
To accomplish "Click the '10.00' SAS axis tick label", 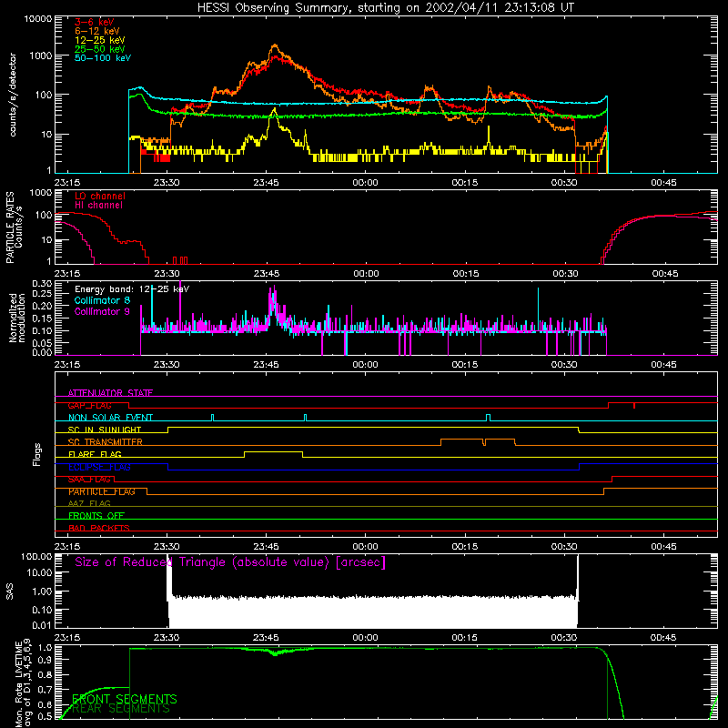I will [39, 572].
